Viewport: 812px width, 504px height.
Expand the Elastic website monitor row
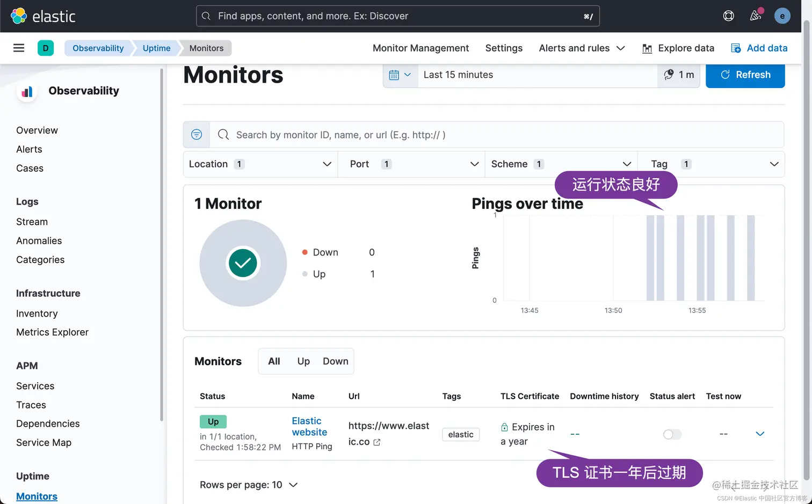coord(760,434)
